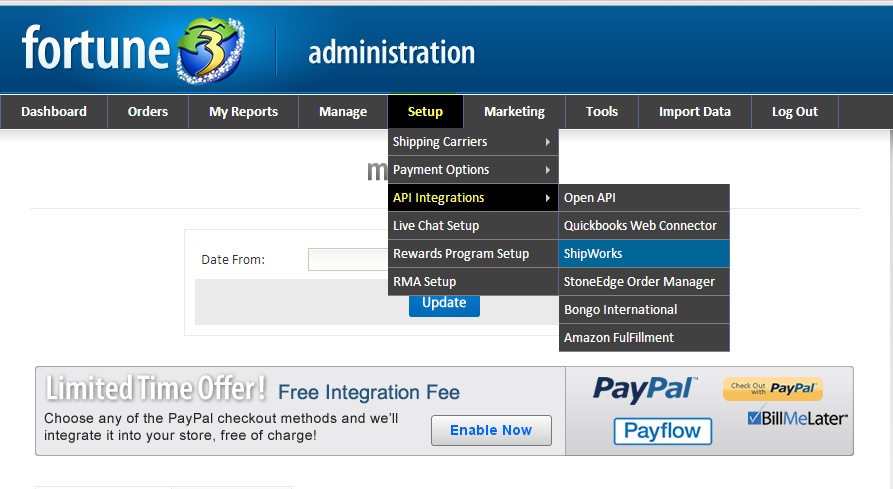The height and width of the screenshot is (489, 893).
Task: Open the Tools menu
Action: point(602,112)
